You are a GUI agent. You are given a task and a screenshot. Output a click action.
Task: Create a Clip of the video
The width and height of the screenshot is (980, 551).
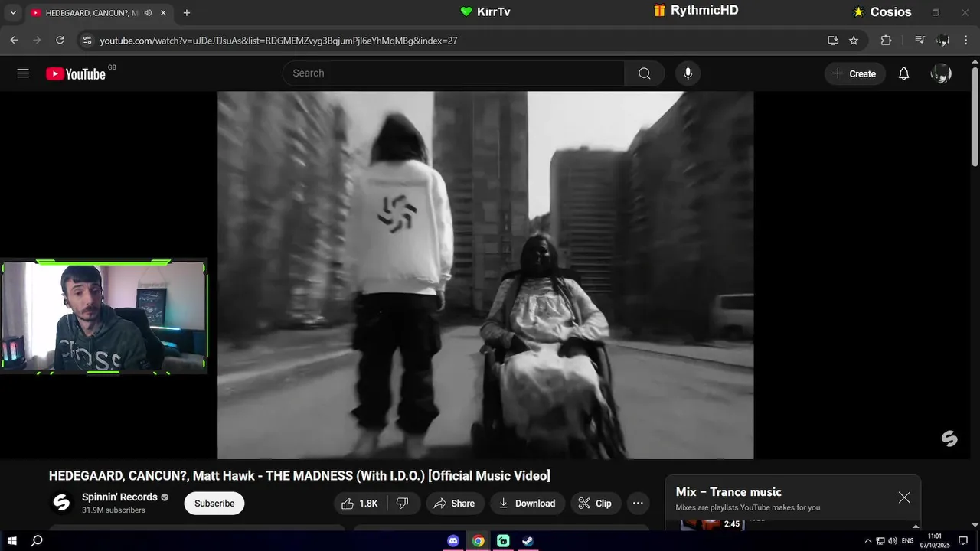click(595, 504)
